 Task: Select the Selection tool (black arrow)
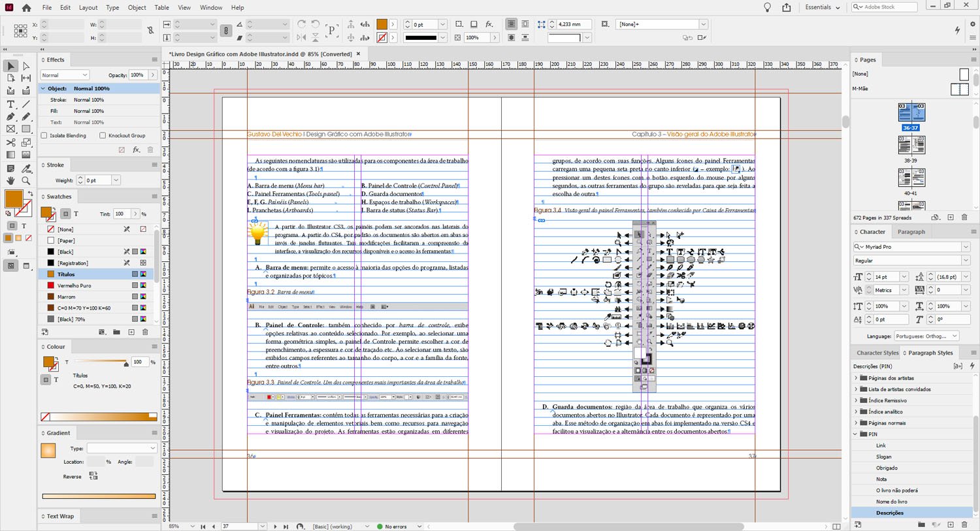10,66
